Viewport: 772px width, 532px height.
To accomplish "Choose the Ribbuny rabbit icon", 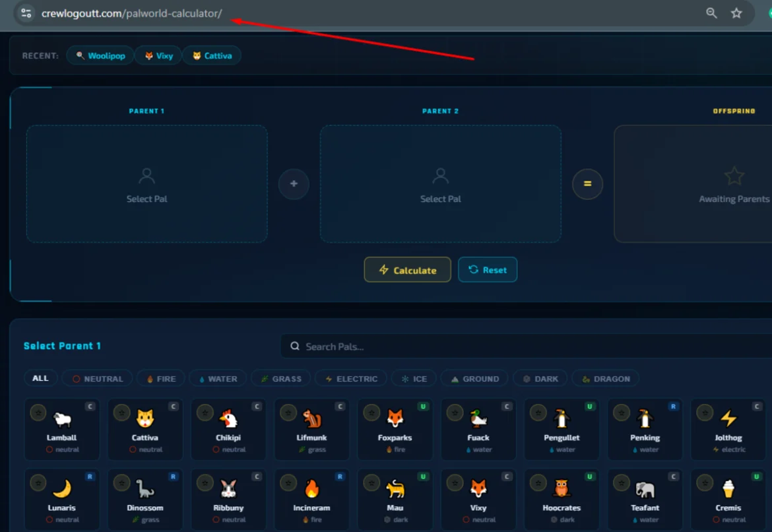I will 228,489.
